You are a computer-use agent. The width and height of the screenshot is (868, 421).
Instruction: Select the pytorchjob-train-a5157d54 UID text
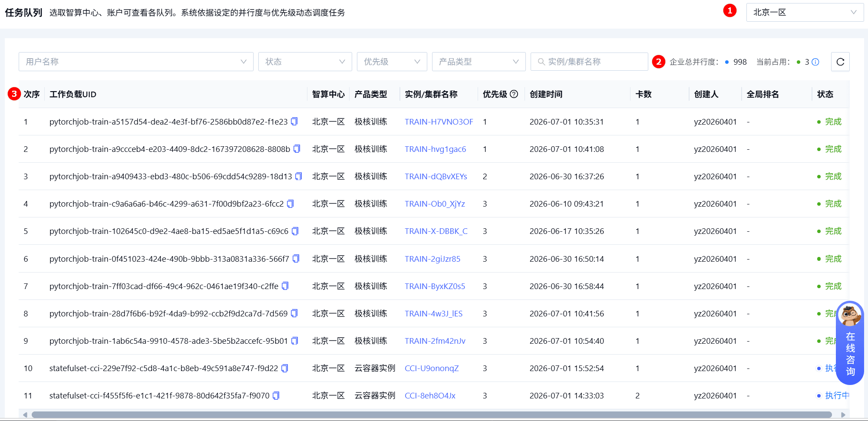(168, 122)
